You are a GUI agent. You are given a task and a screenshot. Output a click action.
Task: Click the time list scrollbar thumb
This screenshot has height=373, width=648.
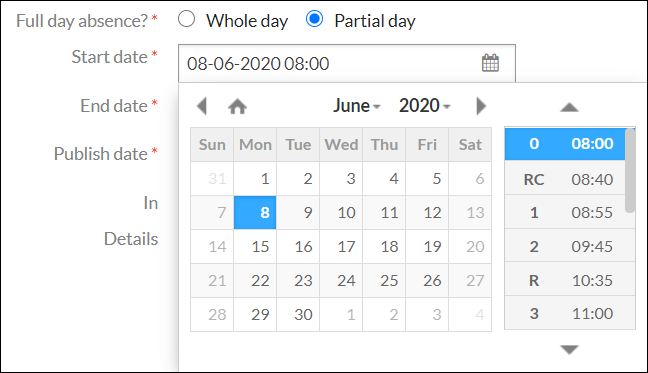click(630, 170)
